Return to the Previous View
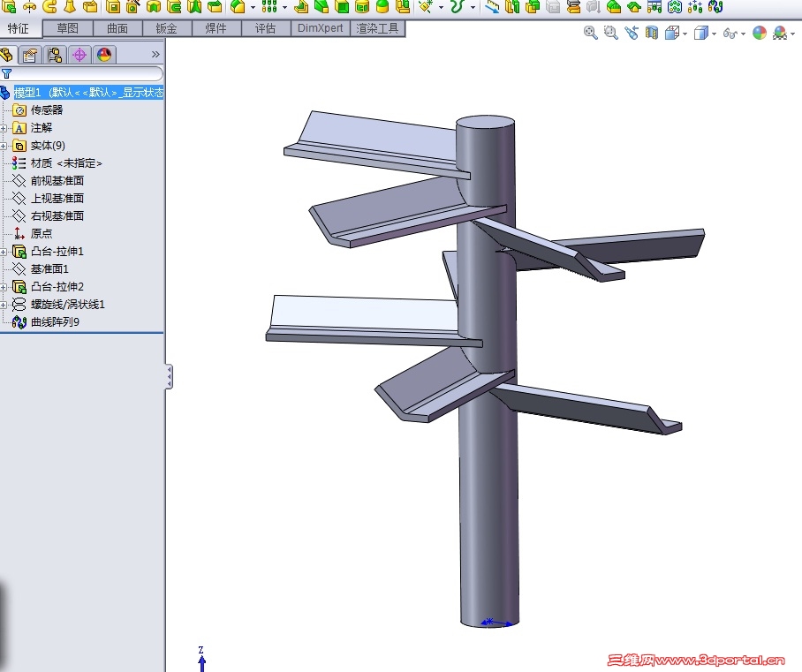Image resolution: width=802 pixels, height=672 pixels. click(632, 33)
